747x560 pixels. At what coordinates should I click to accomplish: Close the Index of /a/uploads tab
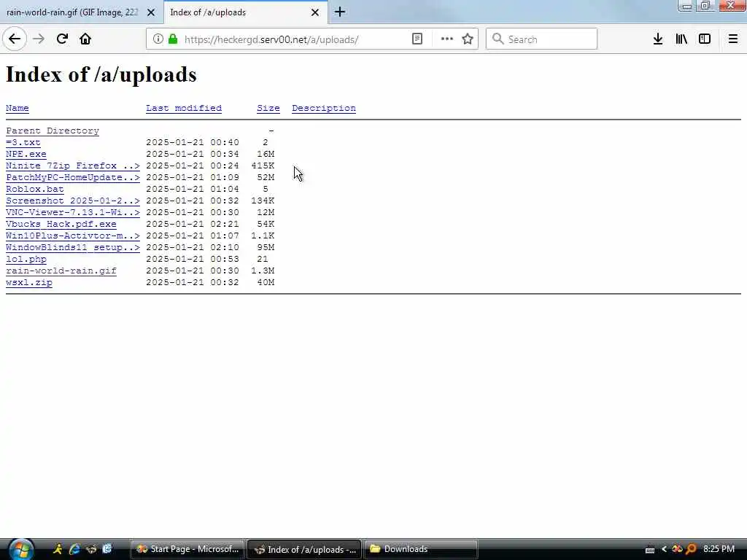(315, 12)
